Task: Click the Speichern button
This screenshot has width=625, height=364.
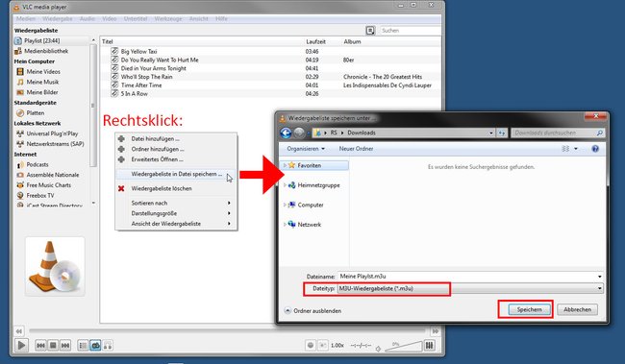Action: [x=530, y=309]
